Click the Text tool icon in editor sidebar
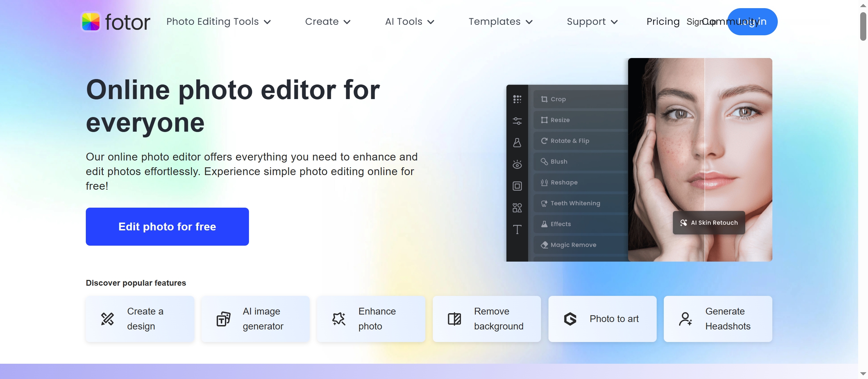 (x=517, y=230)
